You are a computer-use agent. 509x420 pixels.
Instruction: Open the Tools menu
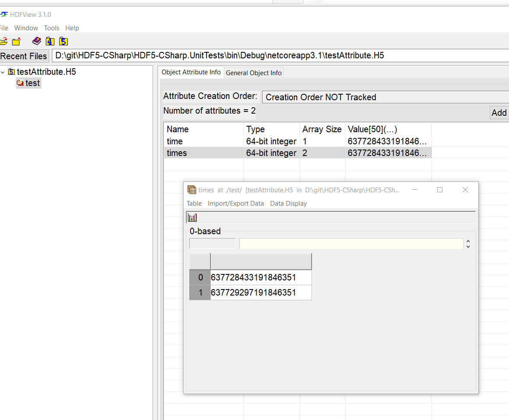pos(51,28)
